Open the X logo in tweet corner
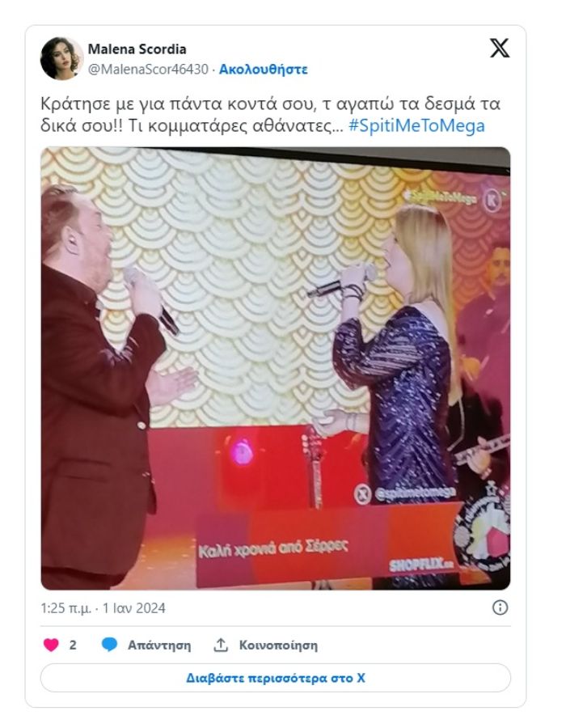The height and width of the screenshot is (728, 566). 500,48
